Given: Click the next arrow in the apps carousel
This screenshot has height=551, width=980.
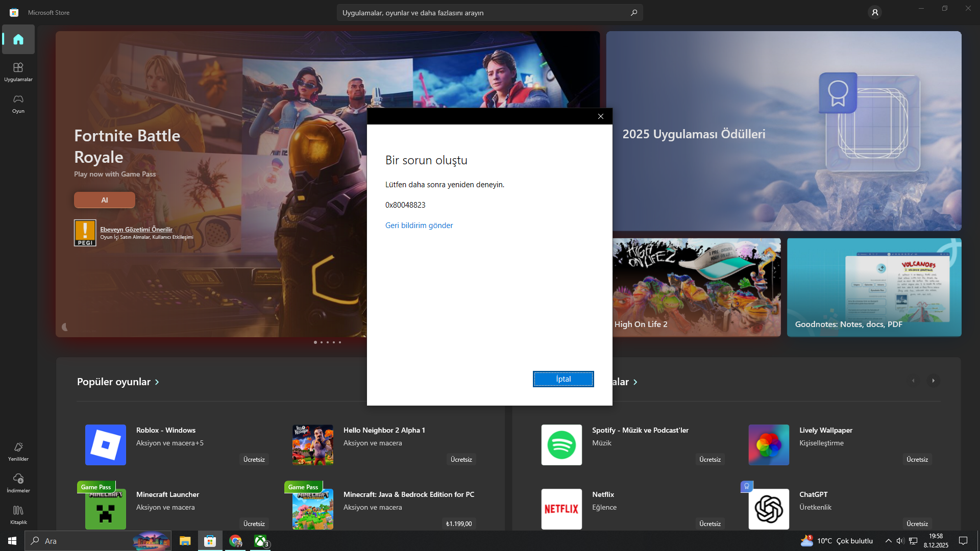Looking at the screenshot, I should [934, 381].
